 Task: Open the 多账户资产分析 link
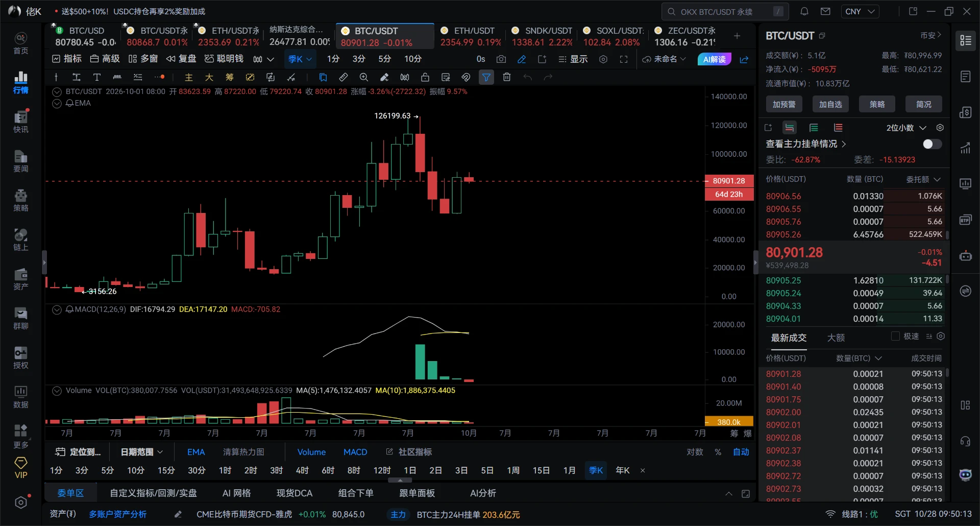coord(118,514)
